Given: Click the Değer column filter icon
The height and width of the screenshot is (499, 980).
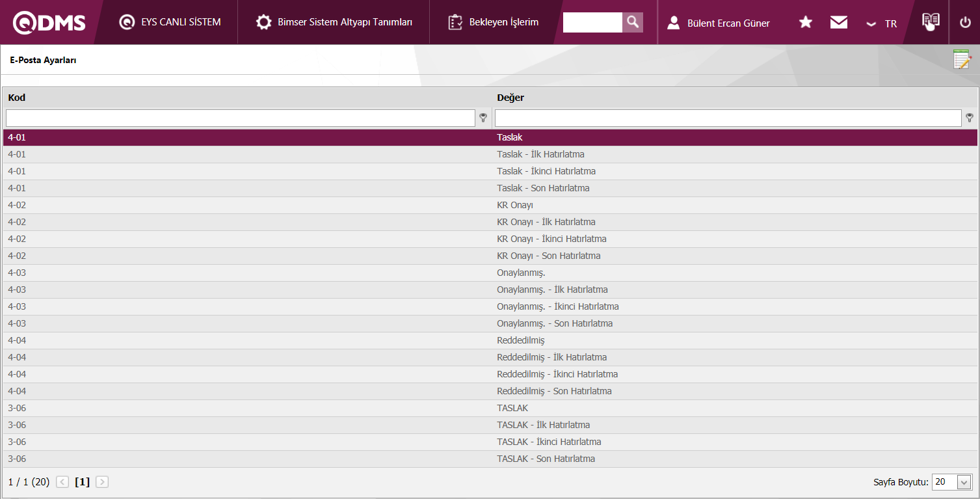Looking at the screenshot, I should coord(970,118).
